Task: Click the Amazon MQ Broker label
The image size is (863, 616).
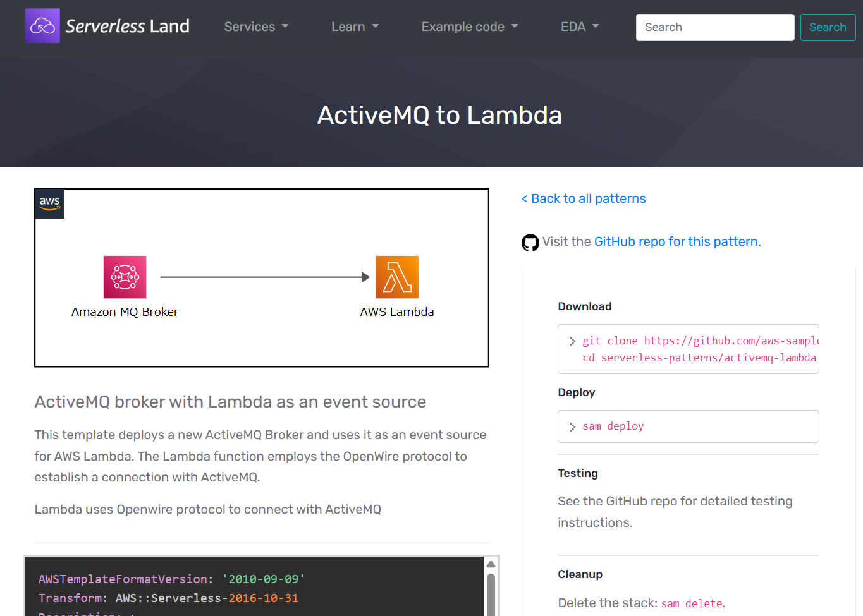Action: [x=125, y=311]
